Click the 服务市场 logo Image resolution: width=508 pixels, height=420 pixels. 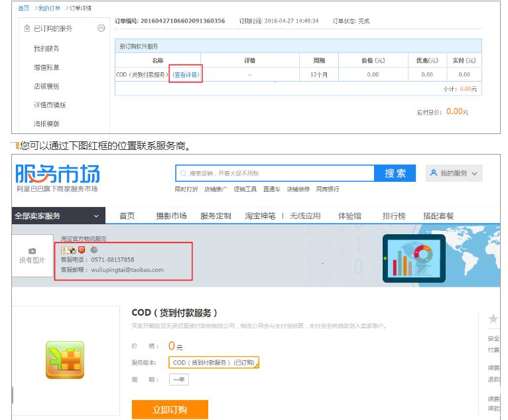58,178
